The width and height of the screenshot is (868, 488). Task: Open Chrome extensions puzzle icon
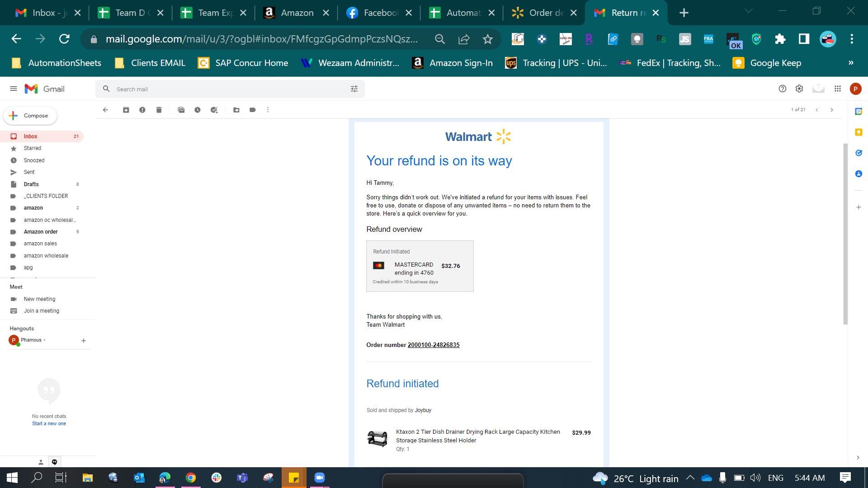pos(780,39)
